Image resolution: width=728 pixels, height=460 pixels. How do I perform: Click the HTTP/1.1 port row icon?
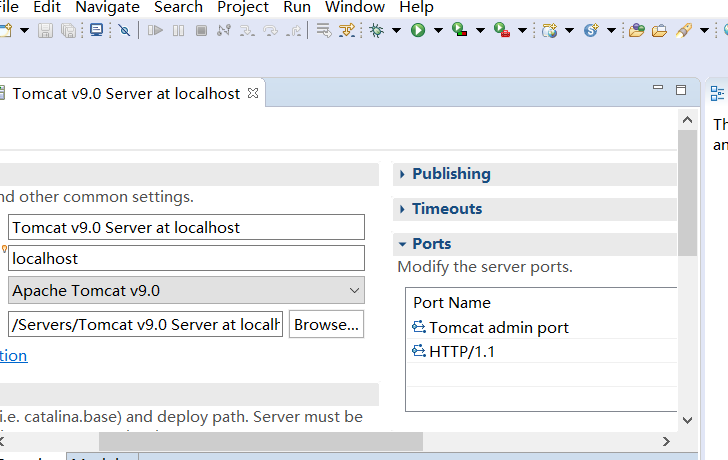(419, 350)
